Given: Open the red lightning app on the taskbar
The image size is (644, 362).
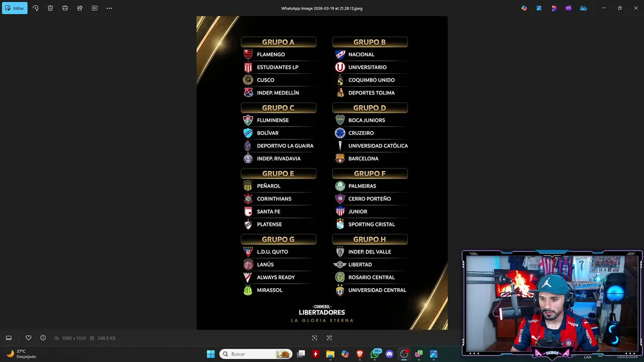Looking at the screenshot, I should (x=315, y=354).
